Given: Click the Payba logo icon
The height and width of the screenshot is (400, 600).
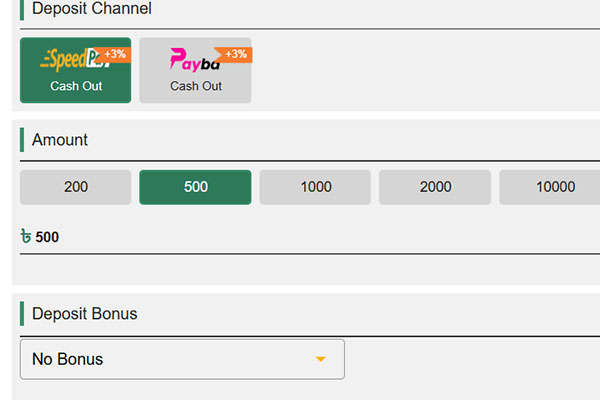Looking at the screenshot, I should 193,61.
